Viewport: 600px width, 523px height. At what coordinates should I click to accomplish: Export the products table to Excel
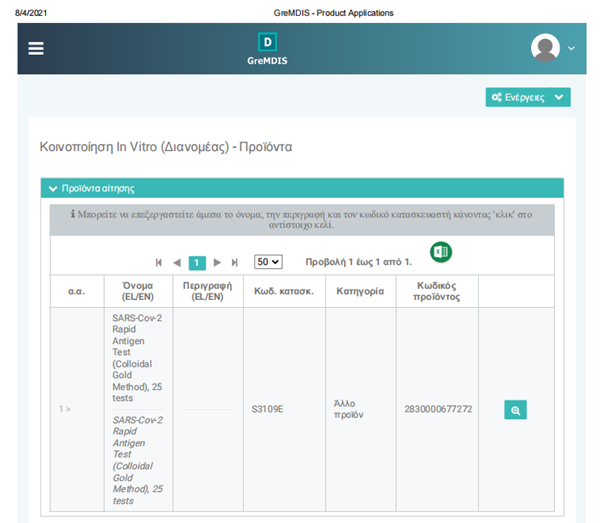pos(441,252)
